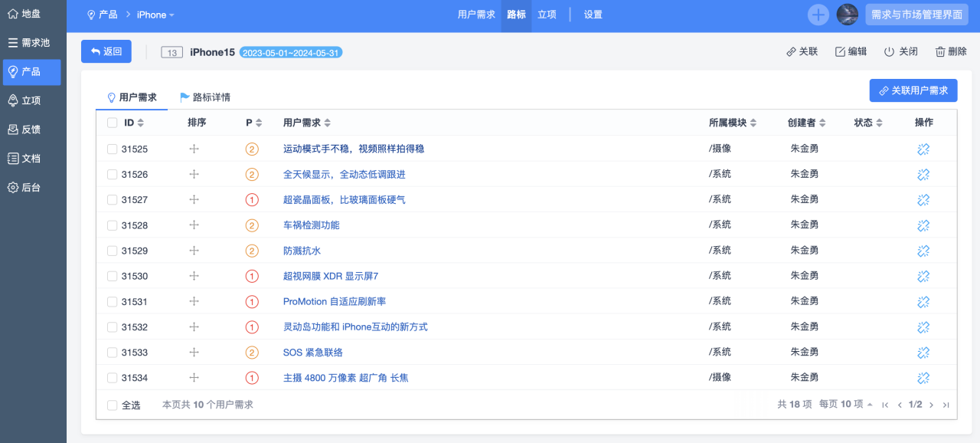The width and height of the screenshot is (980, 443).
Task: Click the blue plus add button
Action: [818, 15]
